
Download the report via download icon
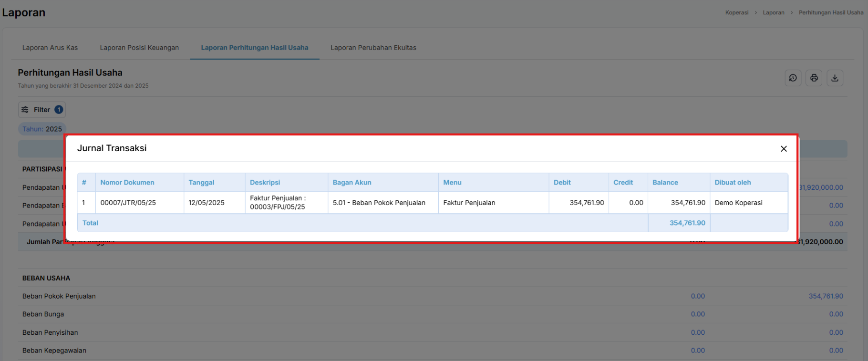coord(835,78)
